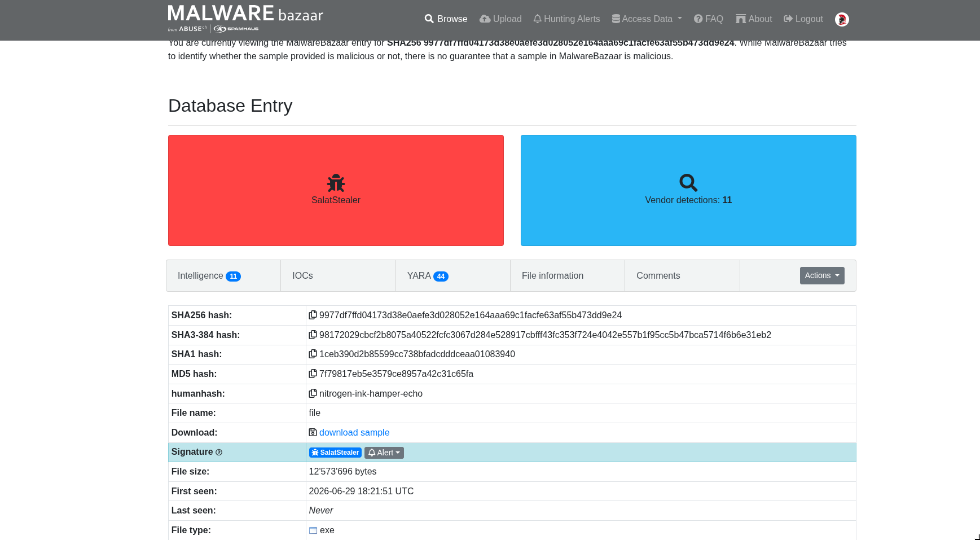Screen dimensions: 980x540
Task: Click the magnifier icon above Vendor detections
Action: pyautogui.click(x=688, y=183)
